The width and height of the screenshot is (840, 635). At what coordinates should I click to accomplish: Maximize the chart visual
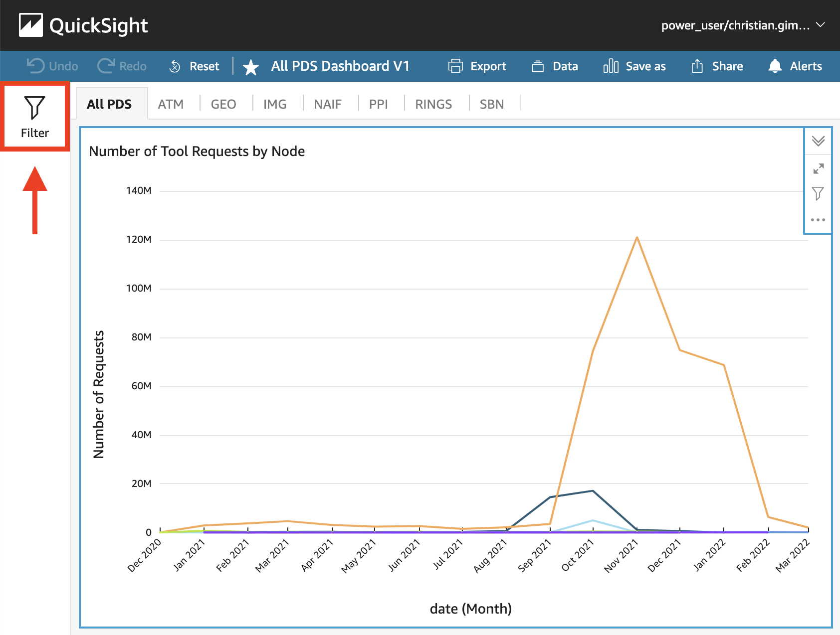pos(818,168)
